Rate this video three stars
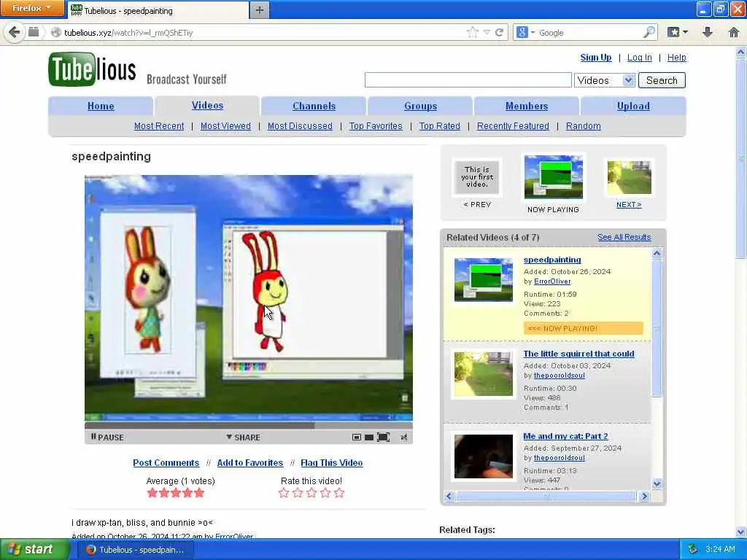747x560 pixels. tap(311, 493)
